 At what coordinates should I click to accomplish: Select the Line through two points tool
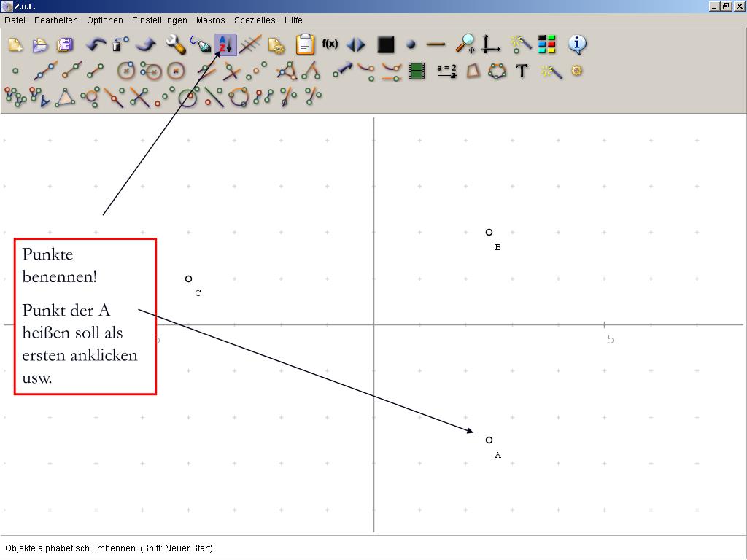click(x=46, y=71)
